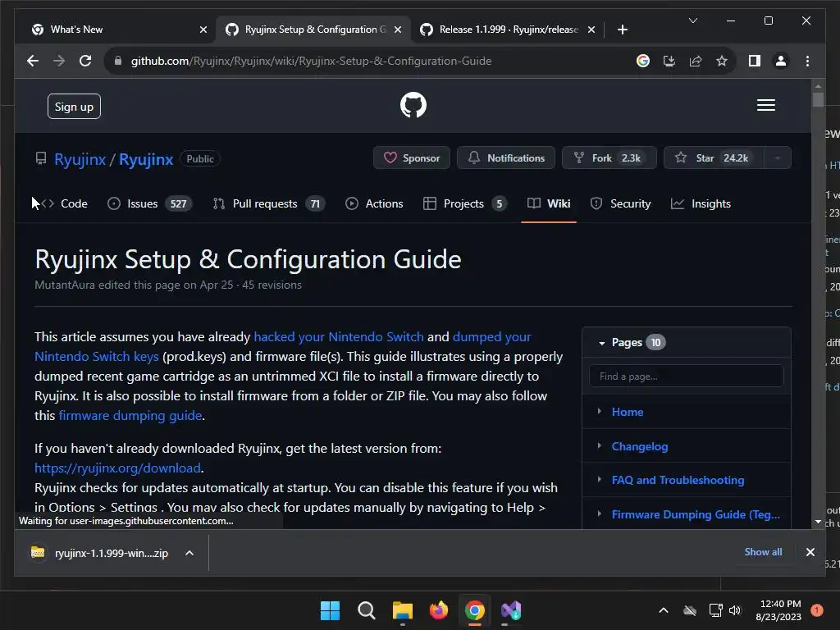Open Firmware Dumping Guide wiki page
The image size is (840, 630).
pos(696,514)
